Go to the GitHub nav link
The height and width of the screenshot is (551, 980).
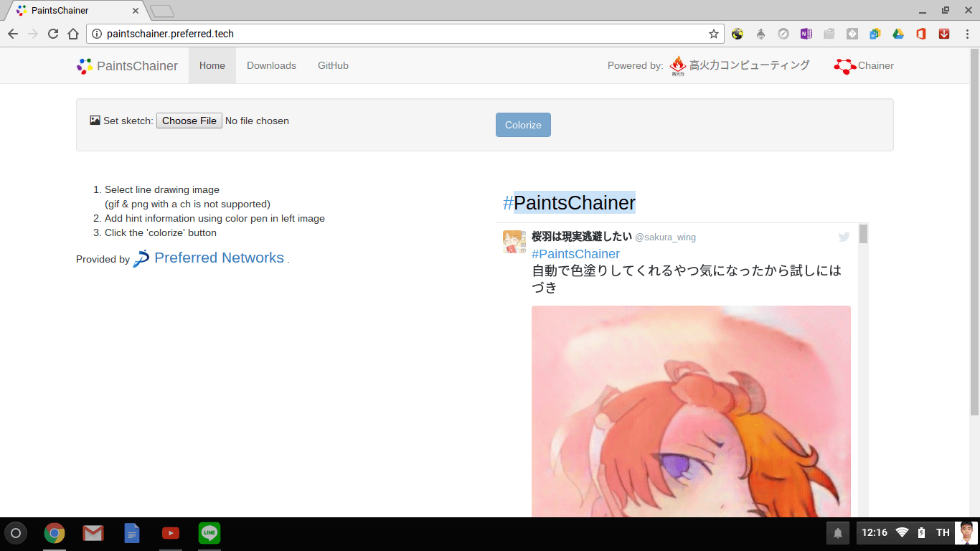pyautogui.click(x=333, y=65)
